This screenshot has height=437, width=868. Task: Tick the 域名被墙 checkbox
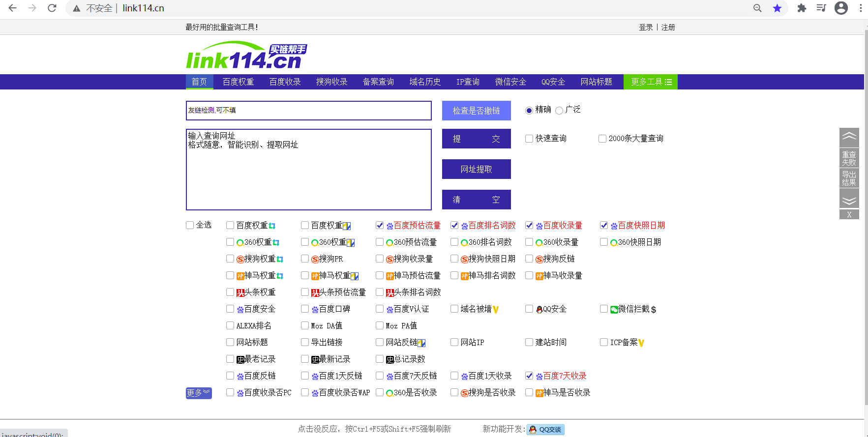(x=454, y=309)
